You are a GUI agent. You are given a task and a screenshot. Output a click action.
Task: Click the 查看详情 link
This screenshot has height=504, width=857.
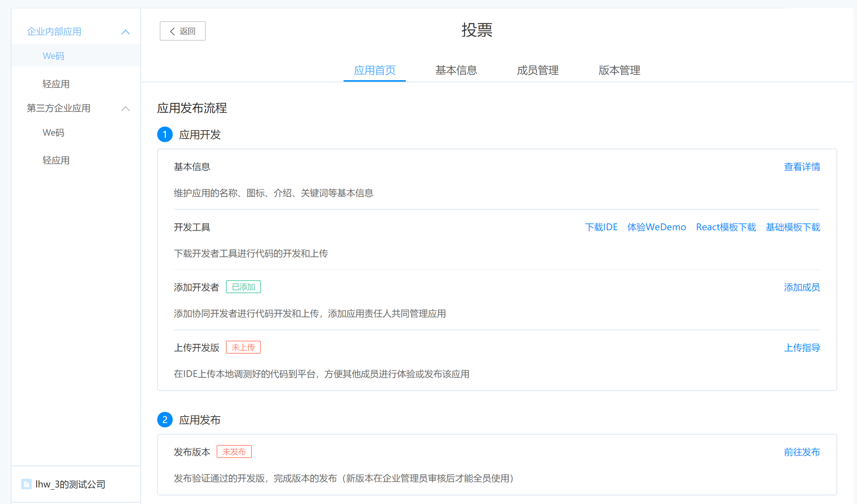tap(802, 167)
